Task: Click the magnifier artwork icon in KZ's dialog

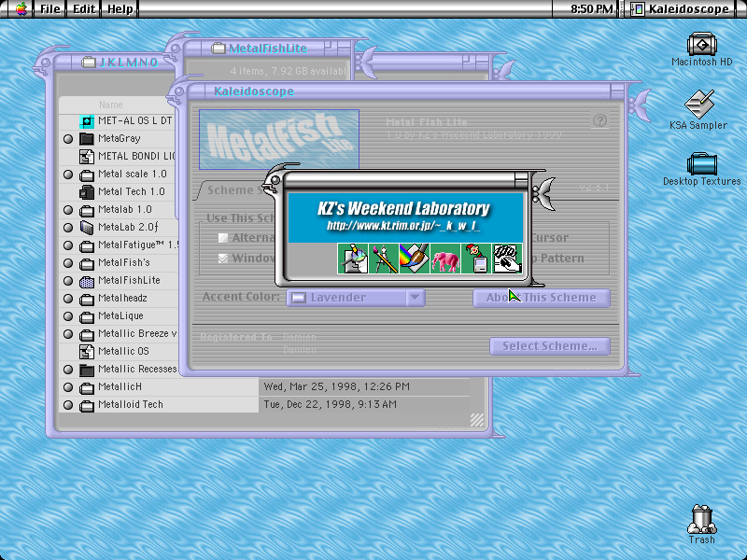Action: coord(353,259)
